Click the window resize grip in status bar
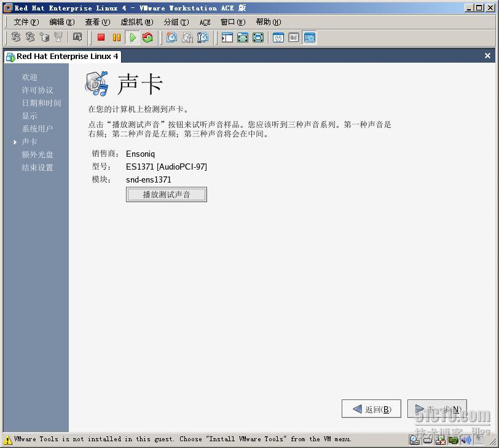Viewport: 499px width, 448px height. coord(493,441)
